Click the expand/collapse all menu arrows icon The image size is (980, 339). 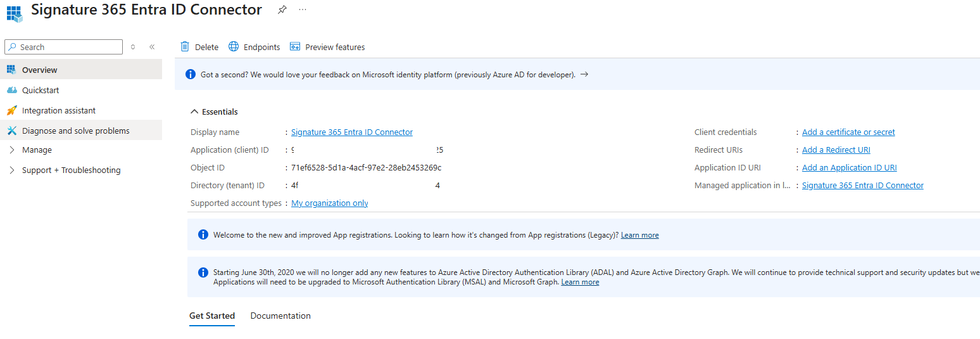133,47
